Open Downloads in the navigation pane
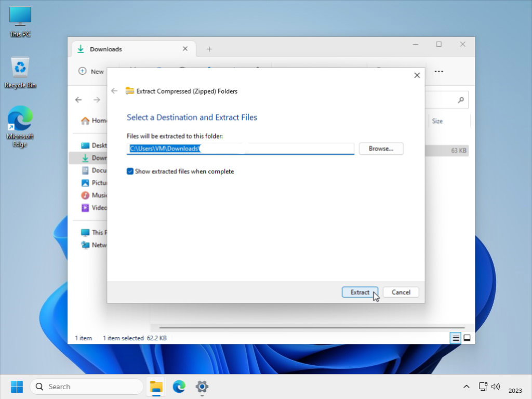 (88, 158)
